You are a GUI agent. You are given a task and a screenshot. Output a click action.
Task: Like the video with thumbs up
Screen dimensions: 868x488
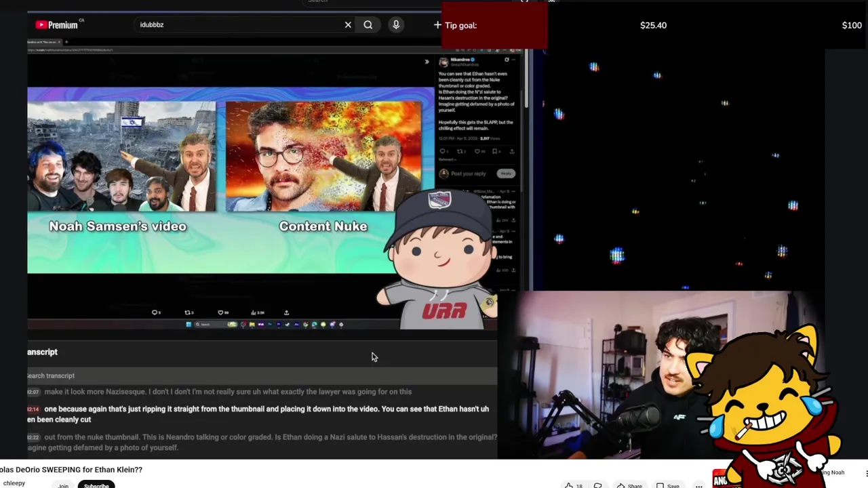point(575,485)
